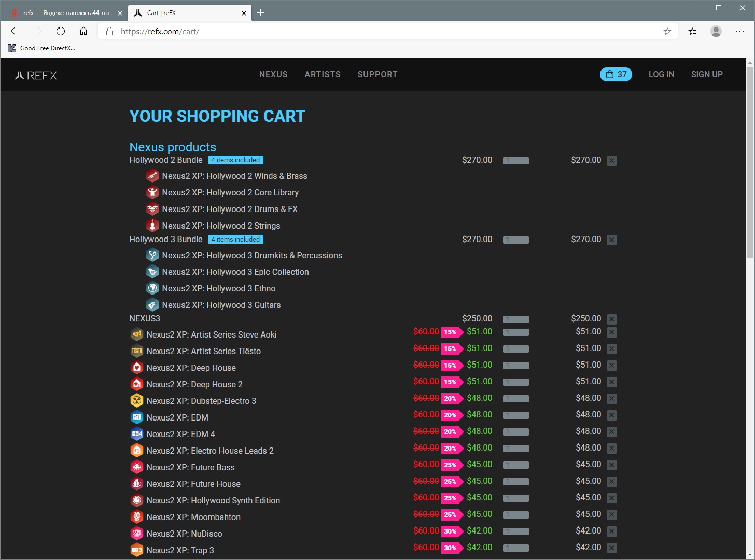
Task: Remove Hollywood 3 Bundle from cart
Action: tap(612, 240)
